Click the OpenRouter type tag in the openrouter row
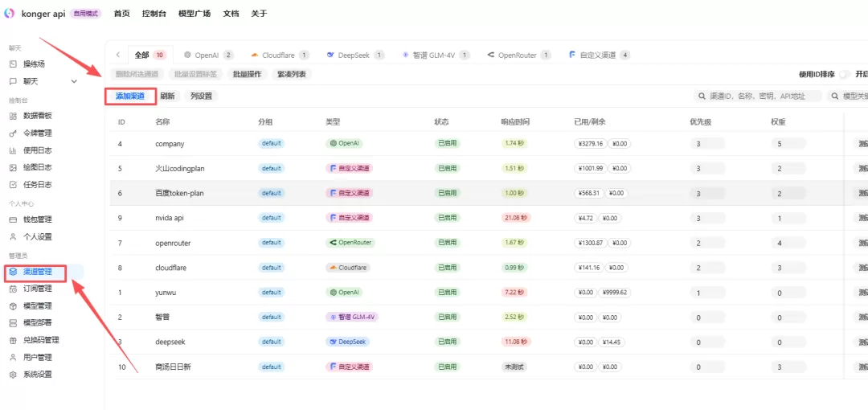The image size is (868, 410). coord(350,243)
